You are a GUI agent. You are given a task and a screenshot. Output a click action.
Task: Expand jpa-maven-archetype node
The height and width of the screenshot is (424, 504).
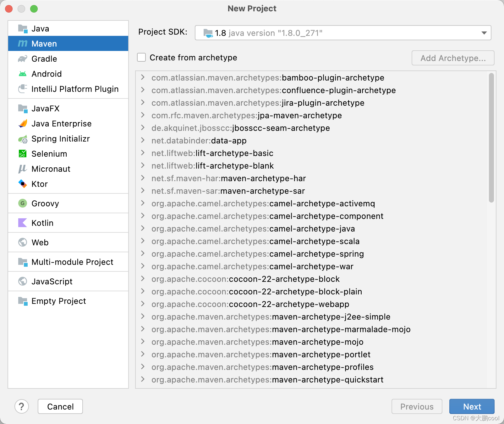(x=143, y=115)
